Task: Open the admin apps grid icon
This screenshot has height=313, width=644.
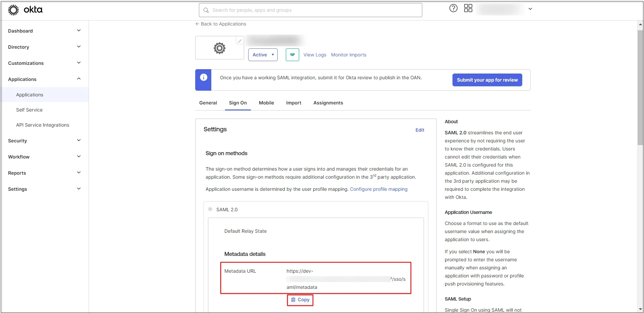Action: pos(468,8)
